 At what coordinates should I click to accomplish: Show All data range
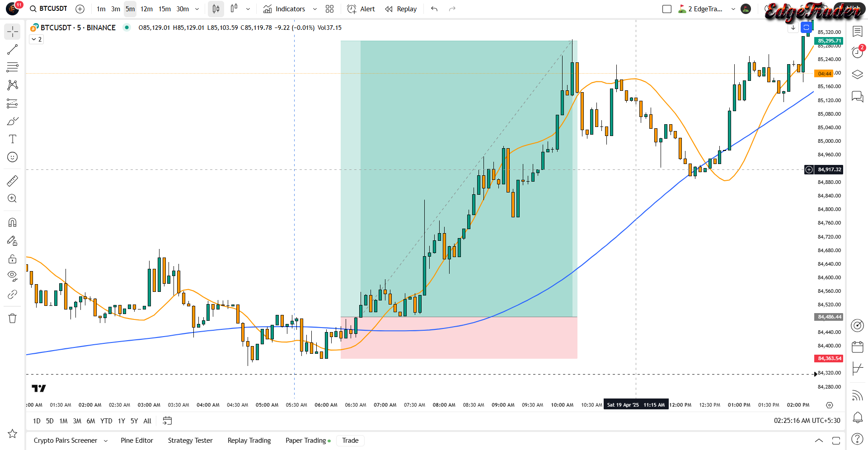(147, 421)
